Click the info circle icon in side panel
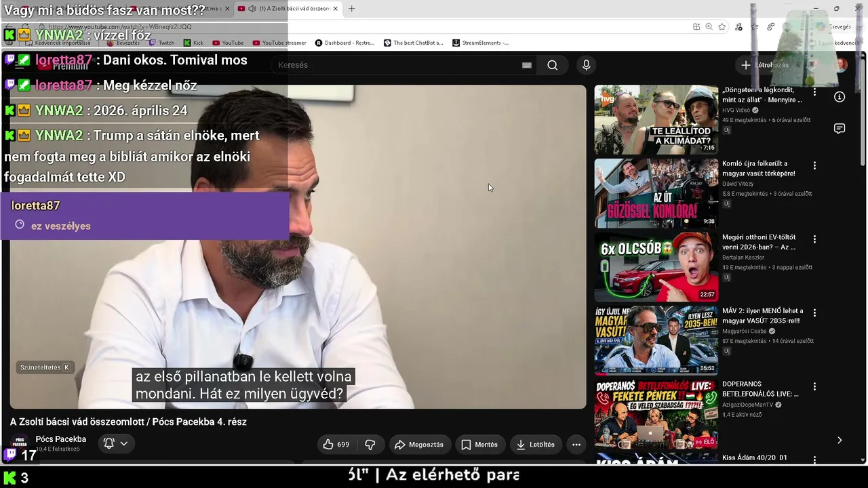868x488 pixels. click(x=840, y=97)
